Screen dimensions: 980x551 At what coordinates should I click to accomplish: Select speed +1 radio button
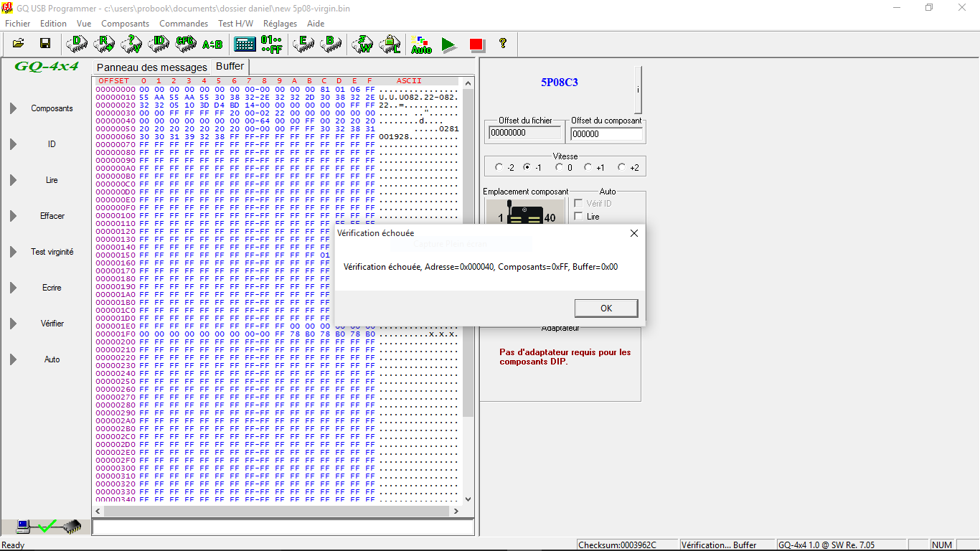(x=588, y=167)
